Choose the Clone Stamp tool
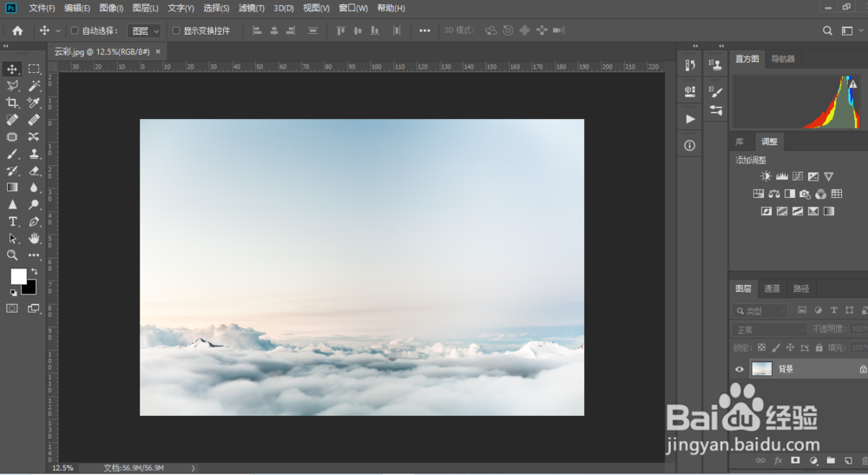Screen dimensions: 868x475 (34, 154)
